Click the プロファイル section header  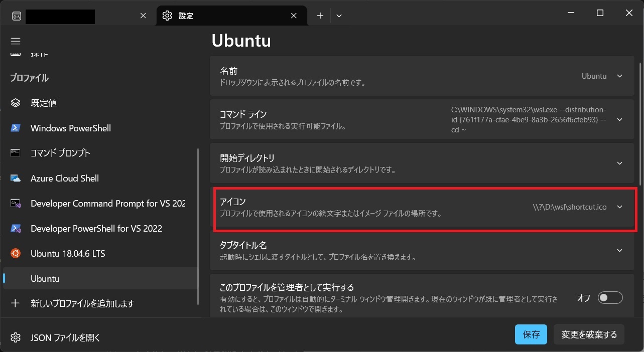point(29,78)
